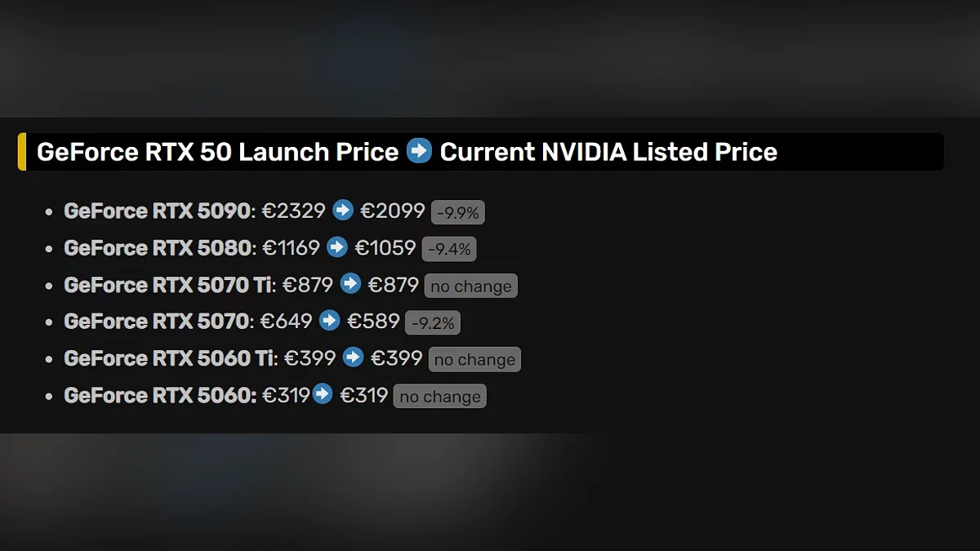This screenshot has width=980, height=551.
Task: Click the arrow after the €649 price
Action: [329, 321]
